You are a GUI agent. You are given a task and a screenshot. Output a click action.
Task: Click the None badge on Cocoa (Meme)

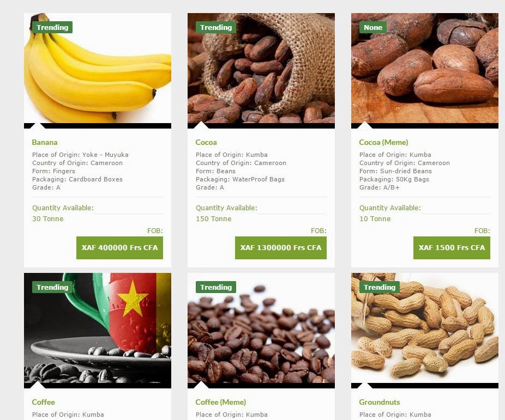coord(373,27)
